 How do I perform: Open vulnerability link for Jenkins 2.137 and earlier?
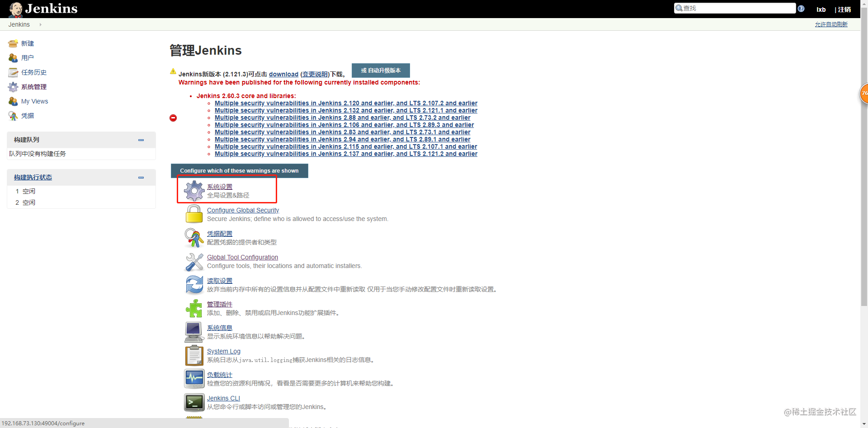click(x=346, y=154)
